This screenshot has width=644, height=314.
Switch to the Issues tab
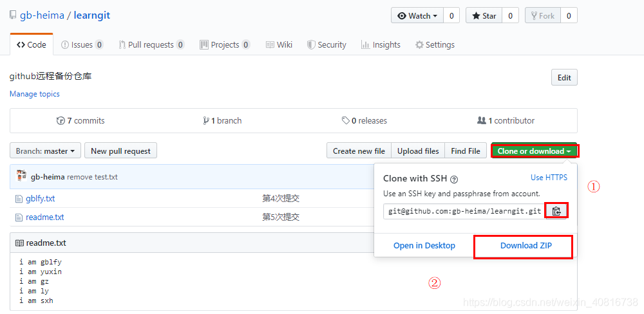(82, 45)
